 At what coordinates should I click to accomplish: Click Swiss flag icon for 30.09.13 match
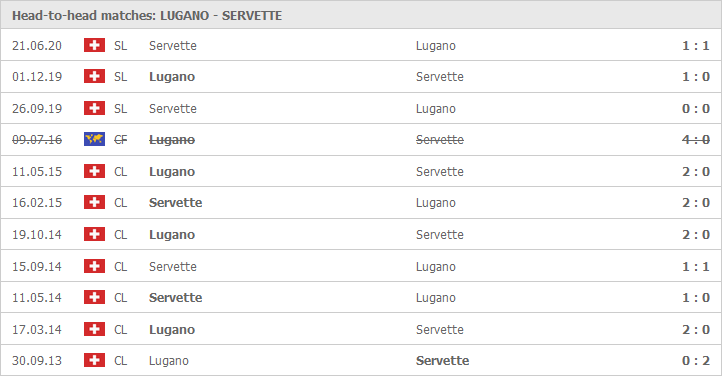[x=94, y=360]
